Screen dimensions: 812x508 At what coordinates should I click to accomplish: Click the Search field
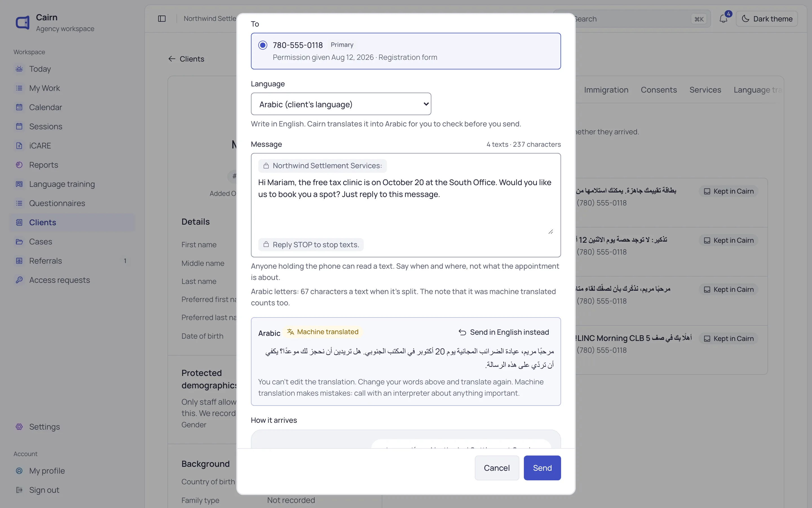632,19
